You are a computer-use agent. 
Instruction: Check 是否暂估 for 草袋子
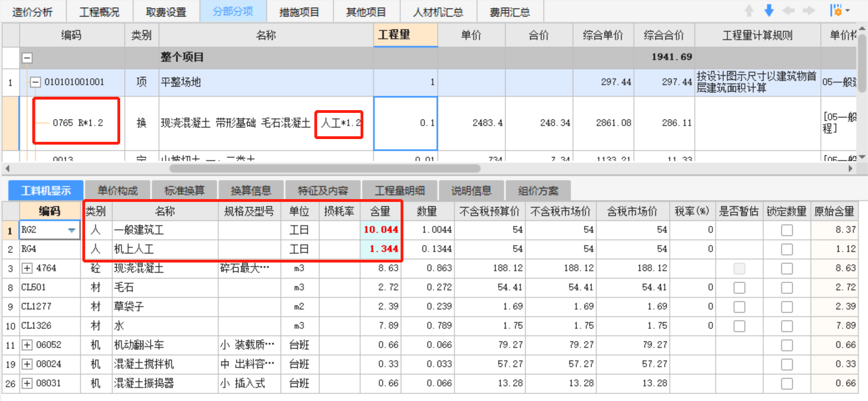click(740, 306)
